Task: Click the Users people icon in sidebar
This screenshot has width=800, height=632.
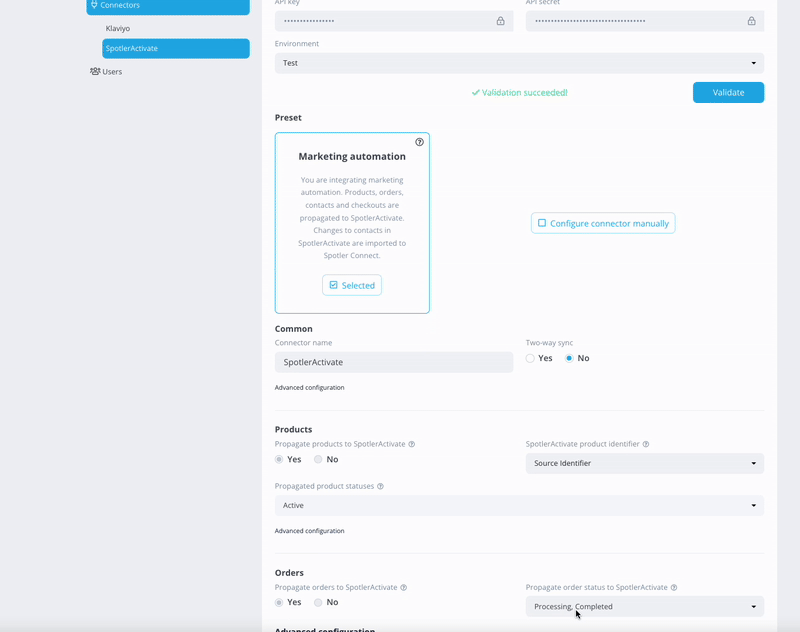Action: (x=95, y=71)
